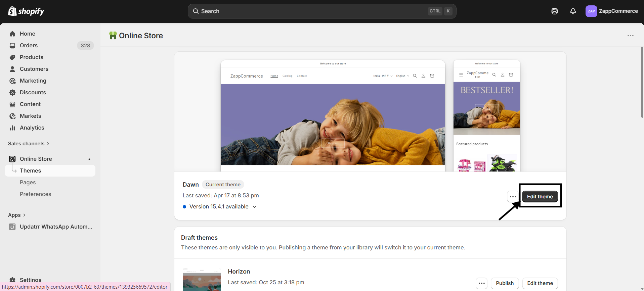Open page-level more actions menu
The width and height of the screenshot is (644, 291).
[x=630, y=36]
